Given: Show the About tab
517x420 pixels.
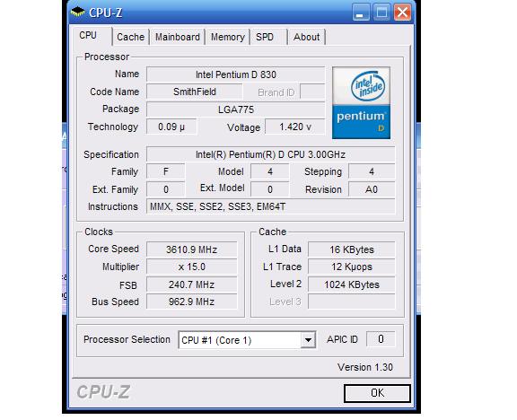Looking at the screenshot, I should [307, 37].
